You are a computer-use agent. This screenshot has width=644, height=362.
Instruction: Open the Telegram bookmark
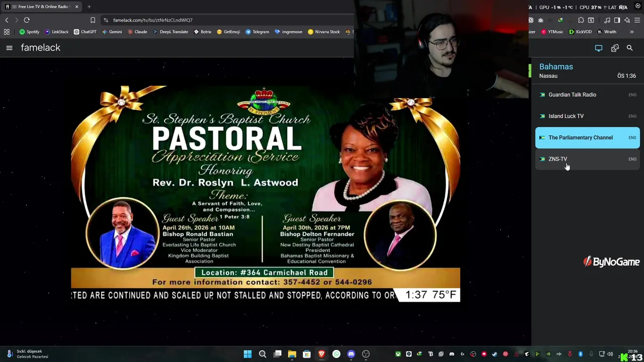click(x=257, y=32)
